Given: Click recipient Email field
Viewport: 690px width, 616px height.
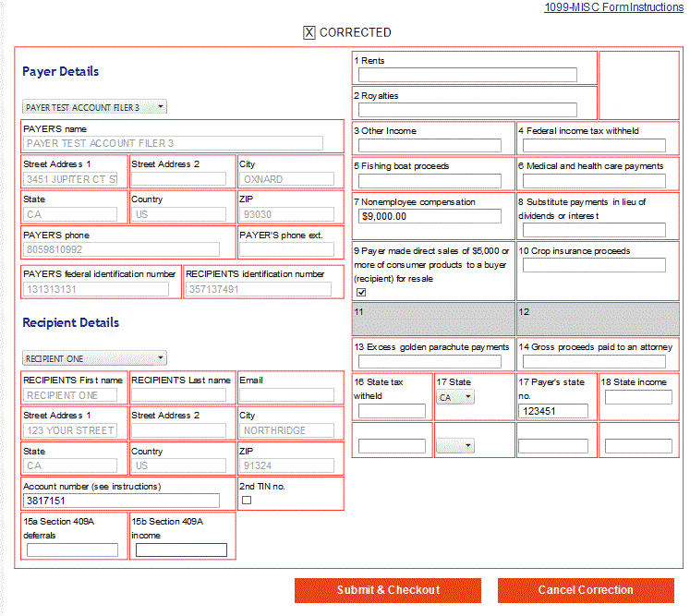Looking at the screenshot, I should [x=286, y=395].
